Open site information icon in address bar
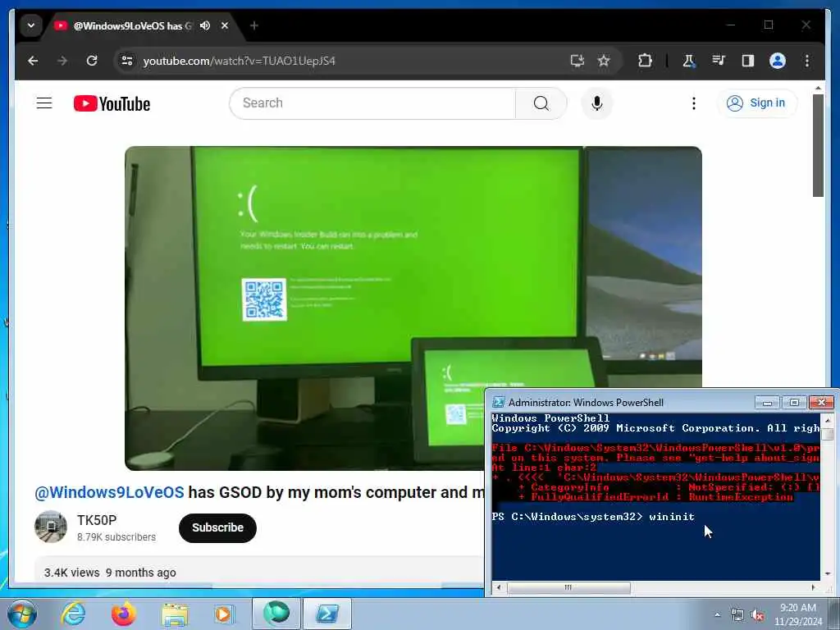The image size is (840, 630). click(x=127, y=61)
